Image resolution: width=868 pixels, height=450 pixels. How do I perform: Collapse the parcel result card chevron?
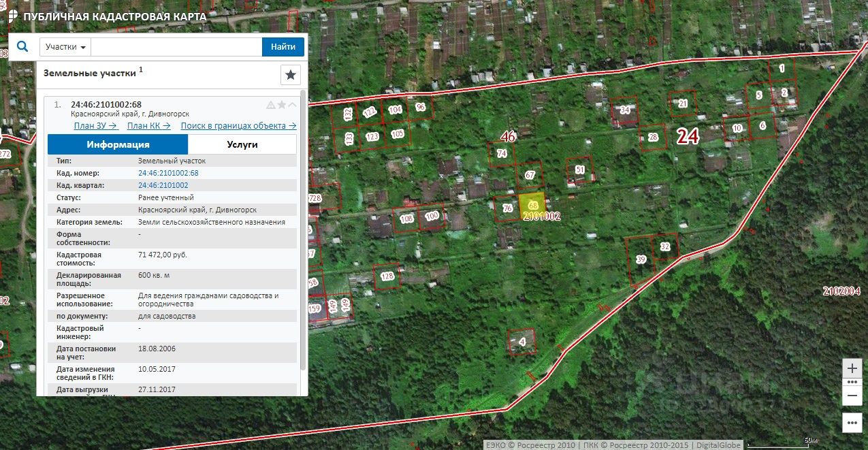coord(293,105)
